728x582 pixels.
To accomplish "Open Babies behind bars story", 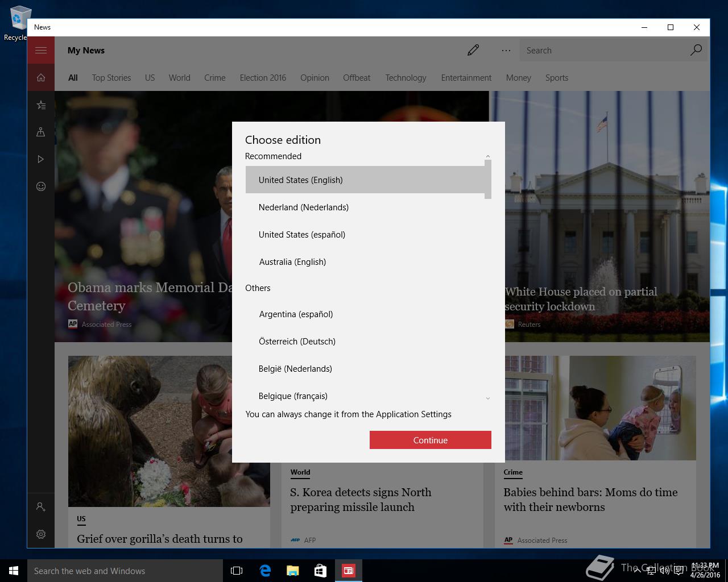I will (590, 500).
